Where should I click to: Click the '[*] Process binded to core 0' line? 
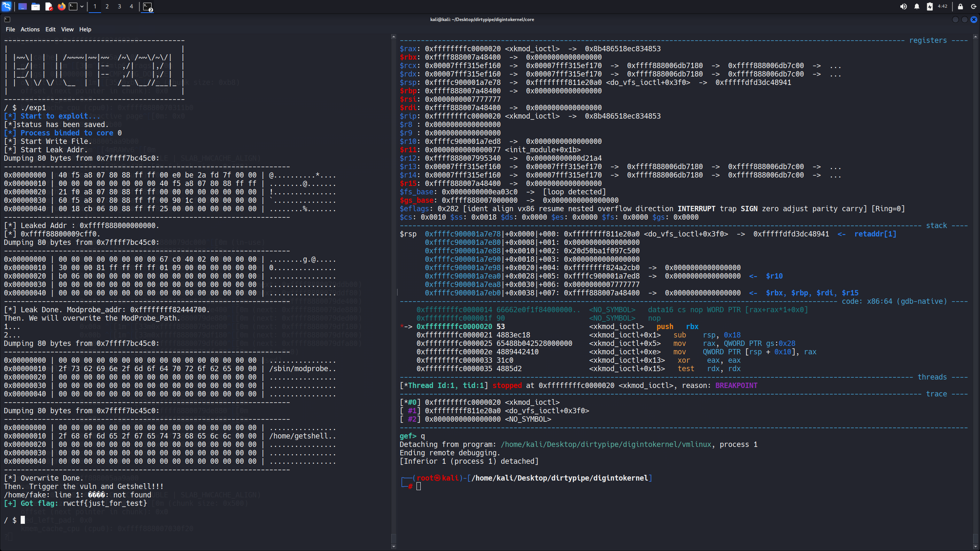click(x=63, y=133)
